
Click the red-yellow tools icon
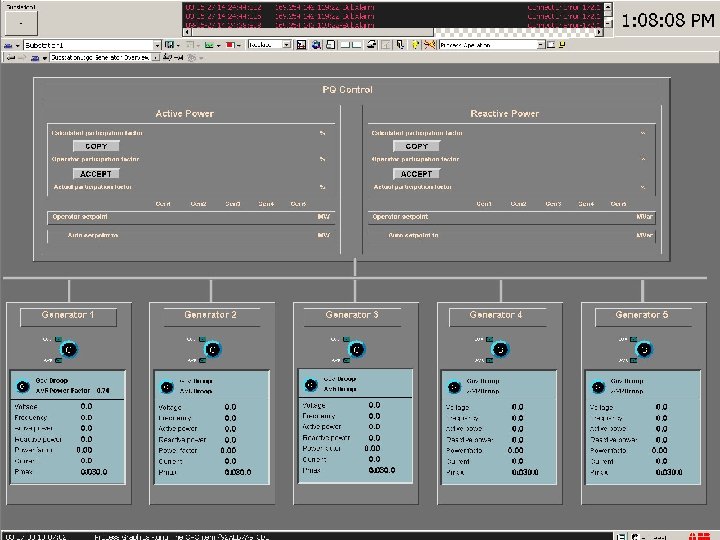click(x=429, y=45)
